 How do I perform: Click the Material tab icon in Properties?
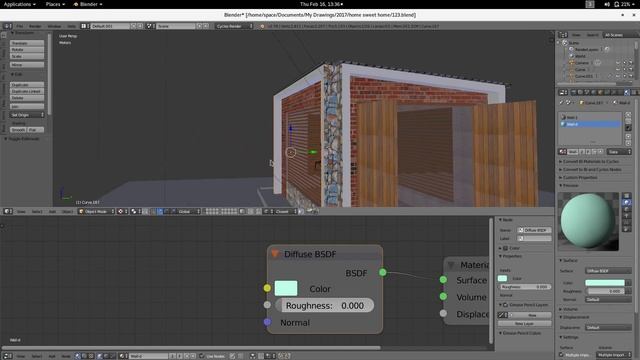pyautogui.click(x=627, y=92)
